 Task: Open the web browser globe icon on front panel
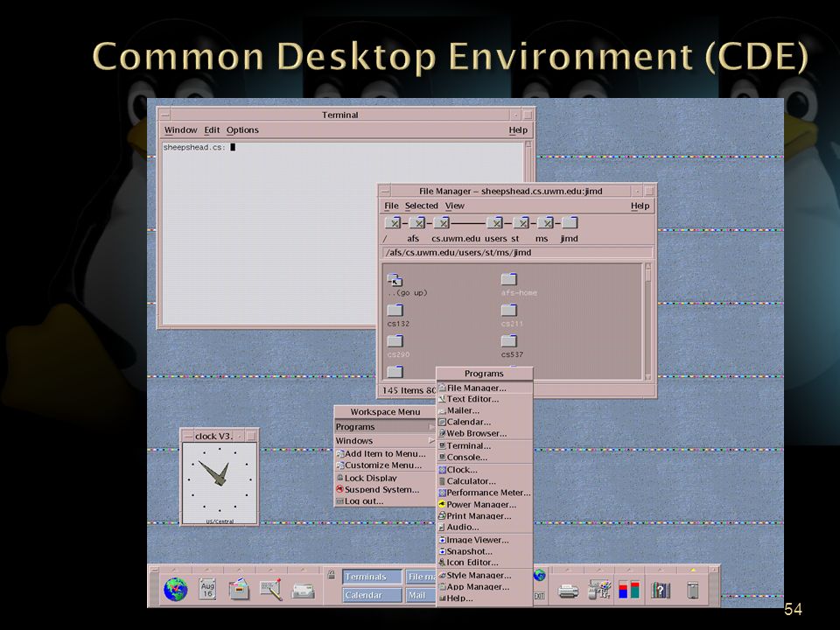[x=175, y=590]
